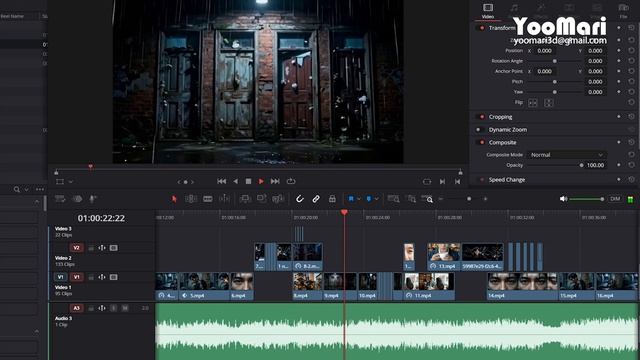The width and height of the screenshot is (640, 360).
Task: Expand the Speed Change section header
Action: pyautogui.click(x=507, y=180)
